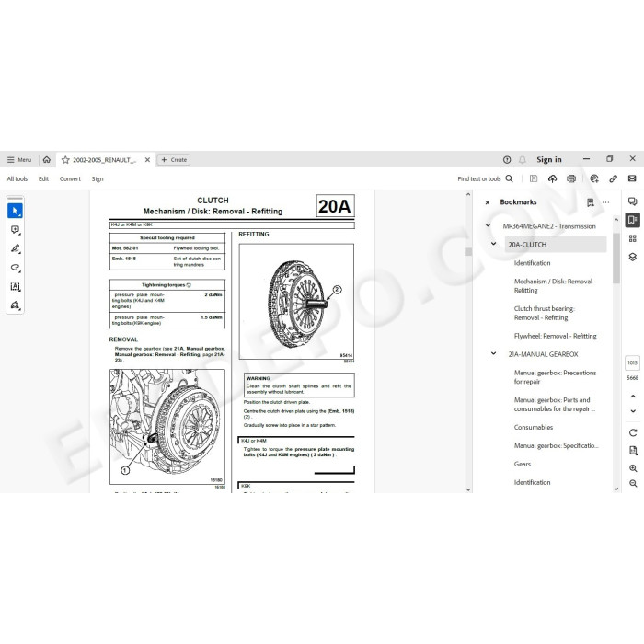Click the copy link icon
Viewport: 644px width, 644px height.
[x=614, y=178]
